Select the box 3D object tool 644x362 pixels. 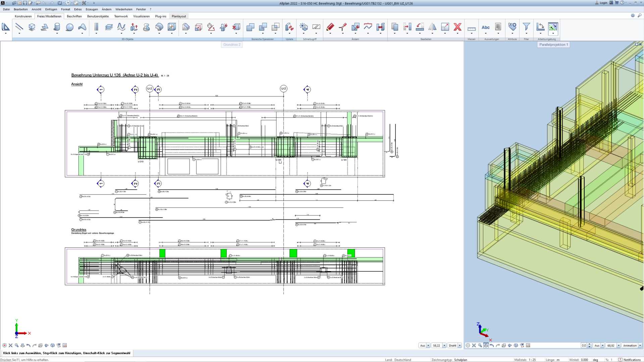(x=32, y=27)
